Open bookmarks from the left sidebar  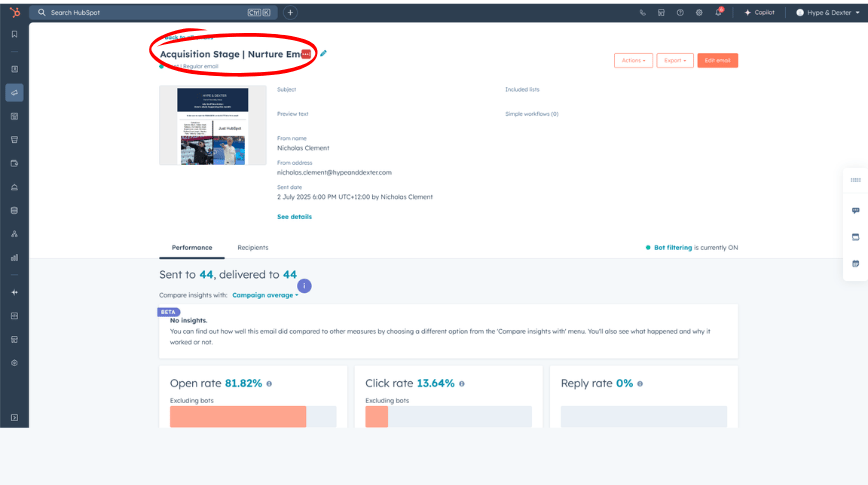click(14, 34)
